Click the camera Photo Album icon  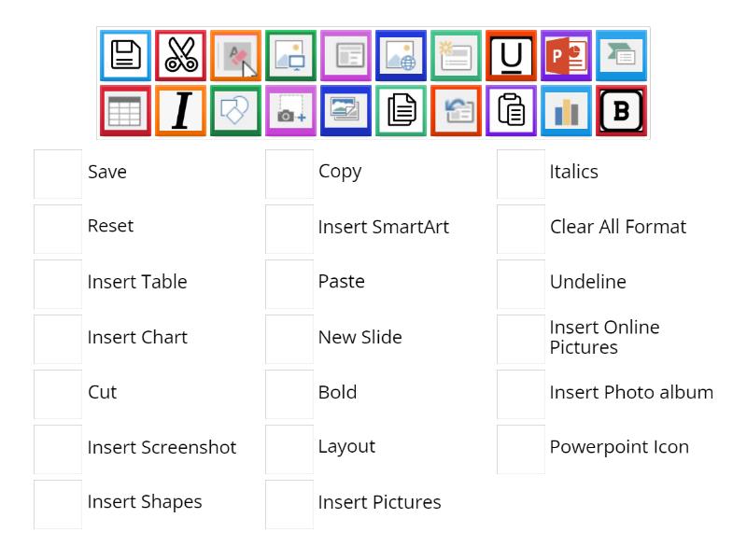[290, 109]
